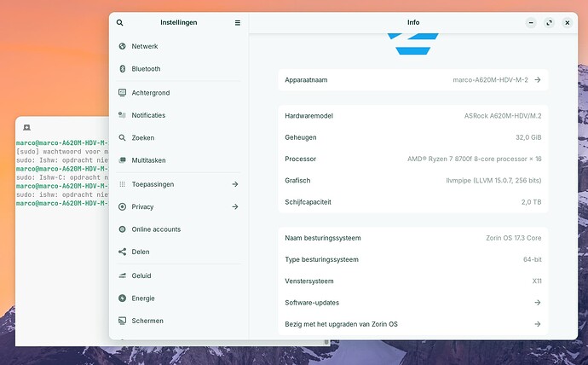Click the '2,0 TB' disk capacity value
Image resolution: width=588 pixels, height=365 pixels.
click(x=532, y=202)
